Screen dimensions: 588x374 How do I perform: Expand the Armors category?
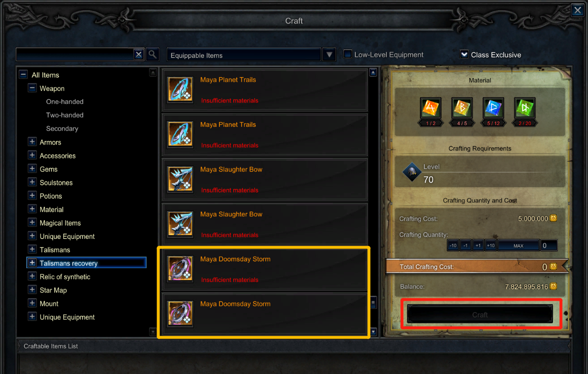click(x=32, y=142)
